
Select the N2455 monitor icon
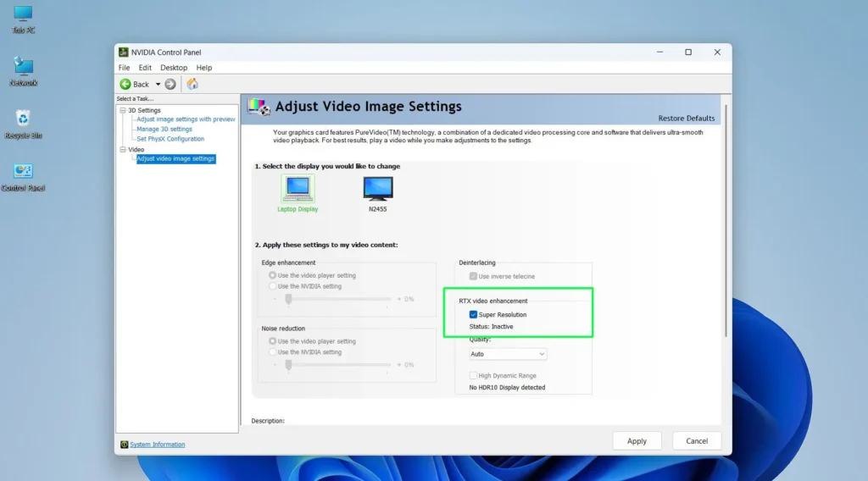378,189
